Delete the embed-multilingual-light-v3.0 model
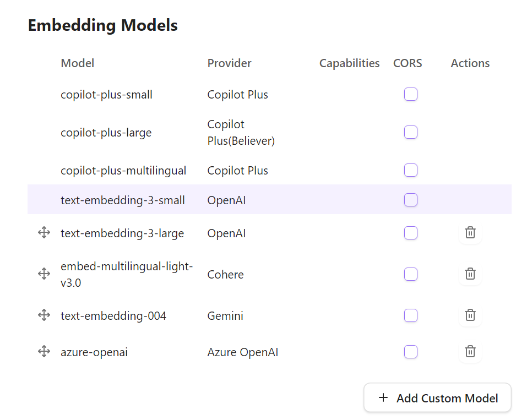Image resolution: width=532 pixels, height=420 pixels. tap(470, 274)
